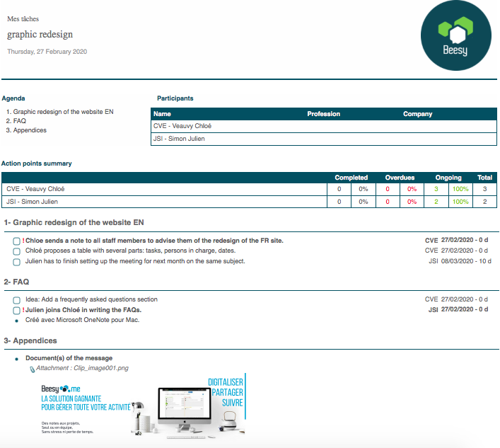Image resolution: width=500 pixels, height=448 pixels.
Task: Toggle the 'Julien joins Chloé' task checkbox
Action: click(x=16, y=310)
